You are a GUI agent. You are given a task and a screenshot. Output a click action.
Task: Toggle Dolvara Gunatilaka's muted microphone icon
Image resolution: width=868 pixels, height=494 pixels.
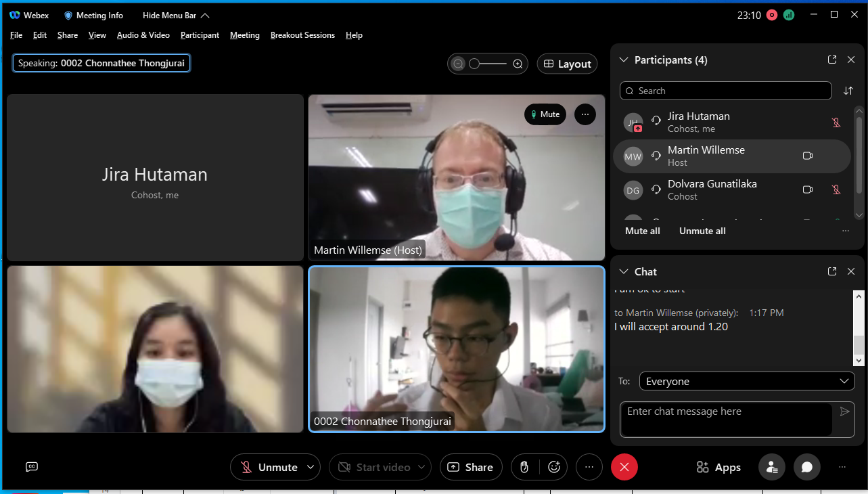point(836,189)
